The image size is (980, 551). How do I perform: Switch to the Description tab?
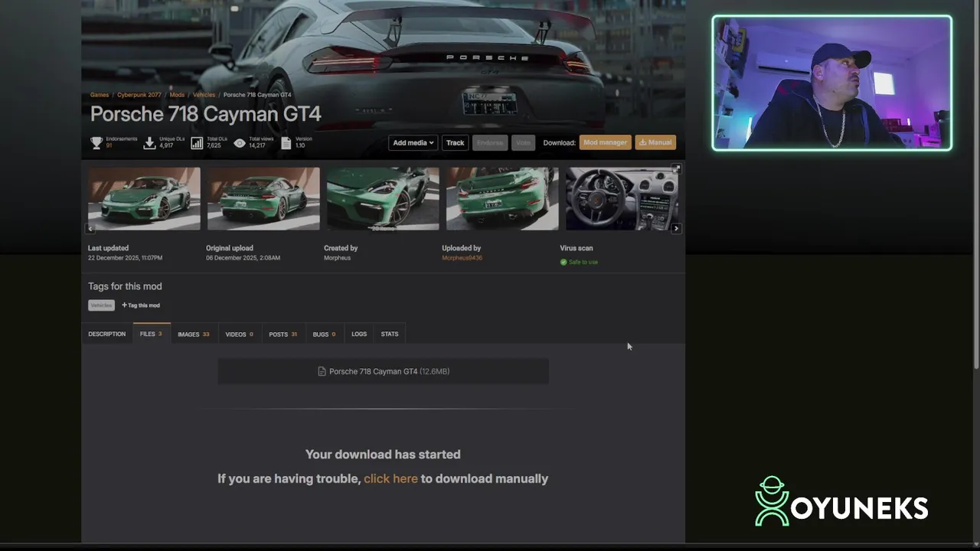106,334
